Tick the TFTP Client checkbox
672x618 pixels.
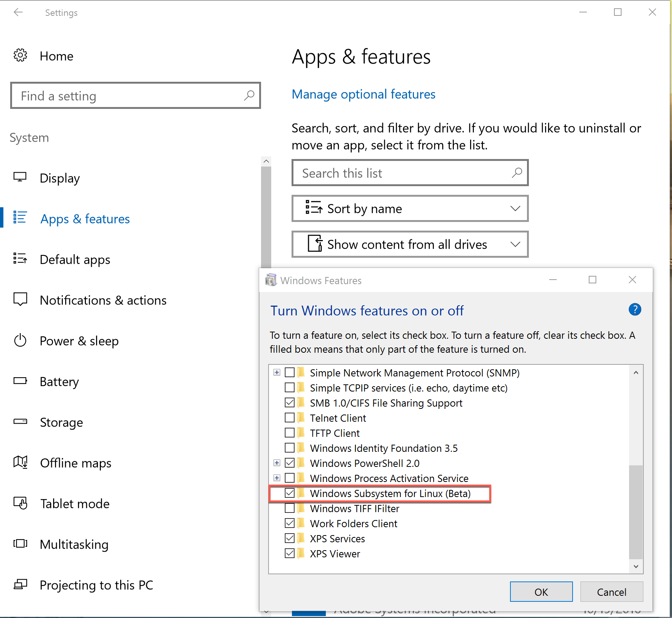[290, 433]
